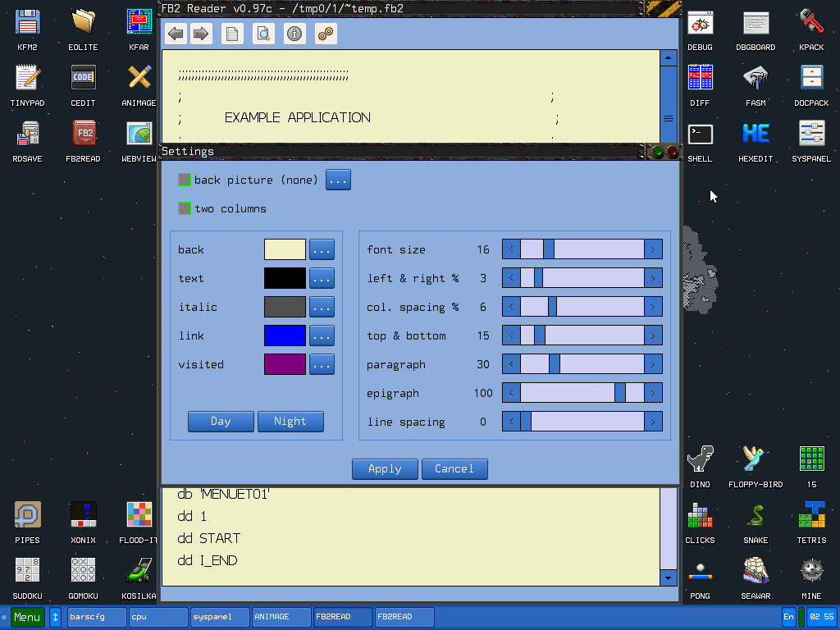The height and width of the screenshot is (630, 840).
Task: Show book info via the info icon
Action: tap(294, 34)
